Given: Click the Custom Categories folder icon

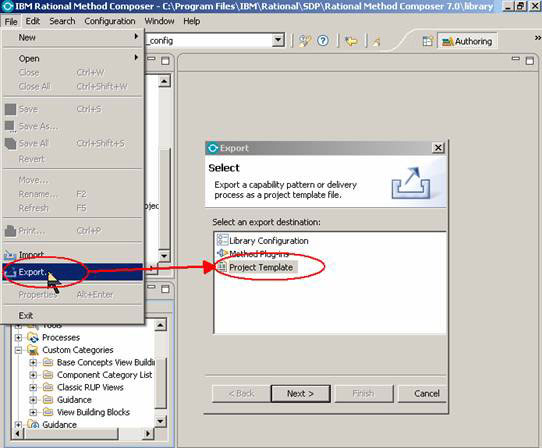Looking at the screenshot, I should click(x=33, y=350).
